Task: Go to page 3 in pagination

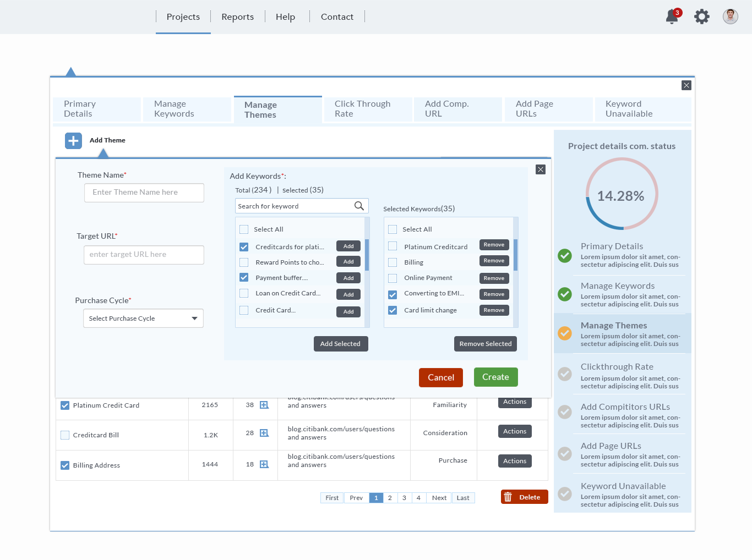Action: click(x=404, y=498)
